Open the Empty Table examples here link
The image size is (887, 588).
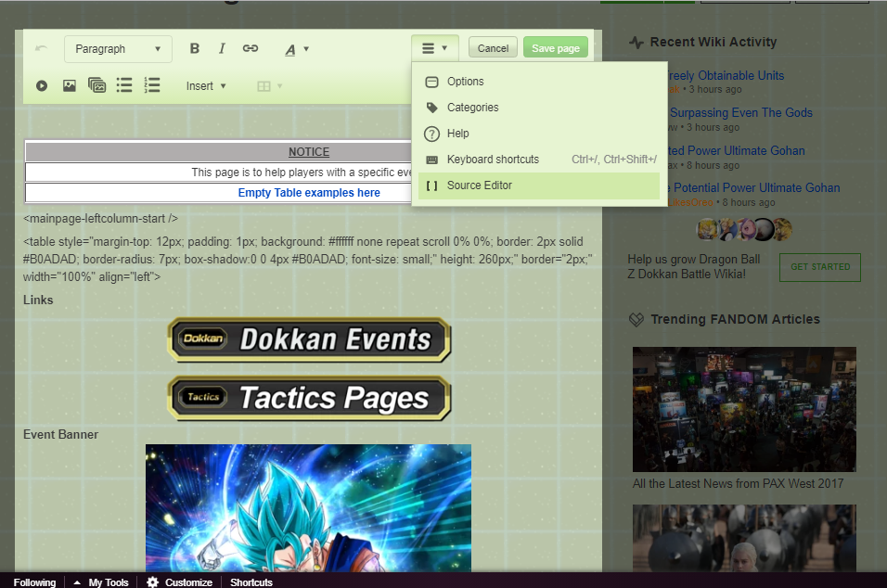pyautogui.click(x=309, y=193)
